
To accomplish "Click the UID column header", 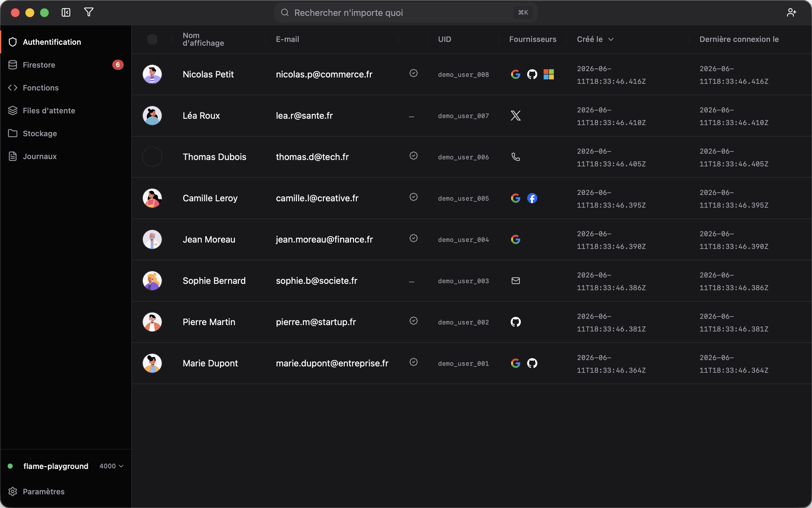I will click(445, 39).
